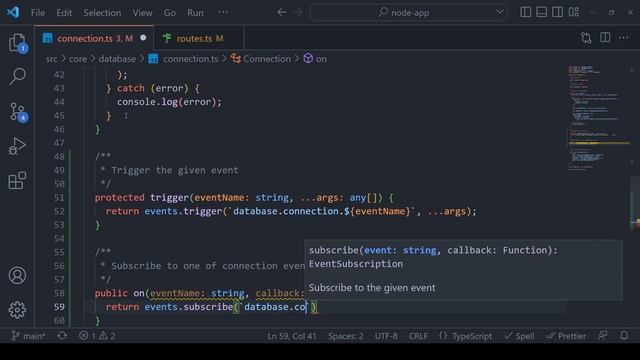The height and width of the screenshot is (360, 640).
Task: Click the code minimap
Action: tap(598, 118)
